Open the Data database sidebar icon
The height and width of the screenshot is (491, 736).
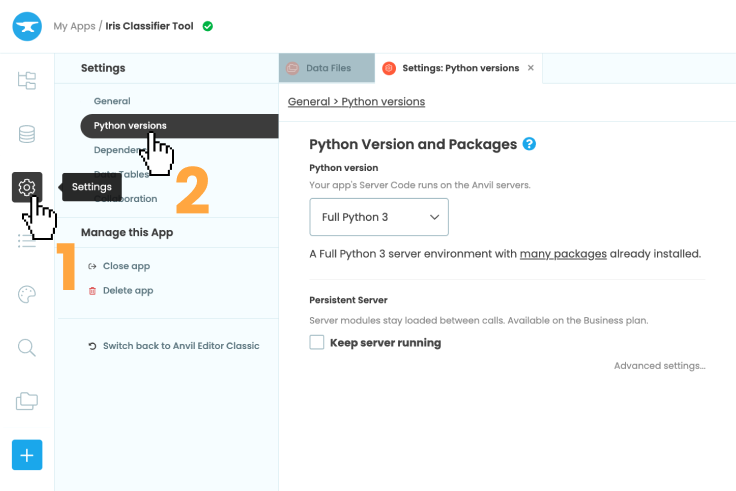click(27, 134)
